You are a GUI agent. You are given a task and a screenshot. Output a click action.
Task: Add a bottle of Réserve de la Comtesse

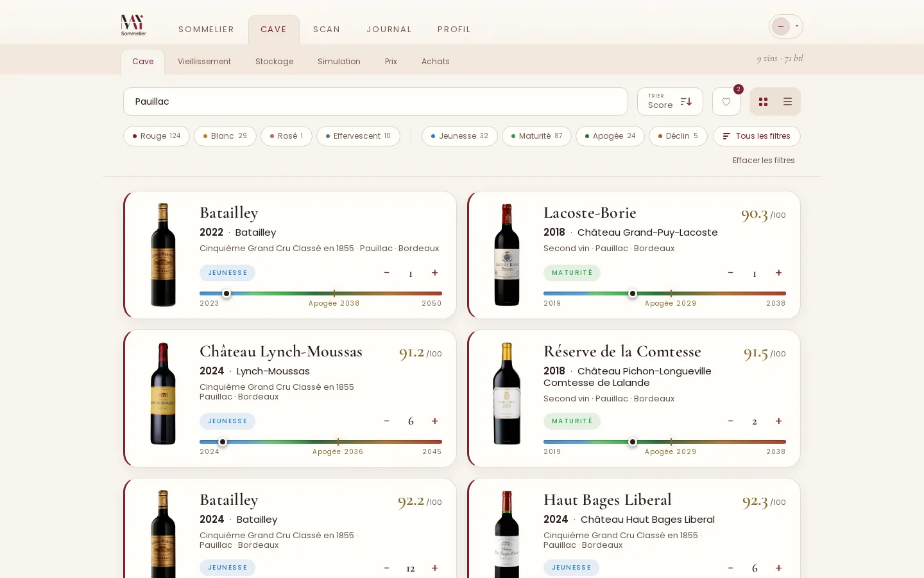click(x=778, y=421)
